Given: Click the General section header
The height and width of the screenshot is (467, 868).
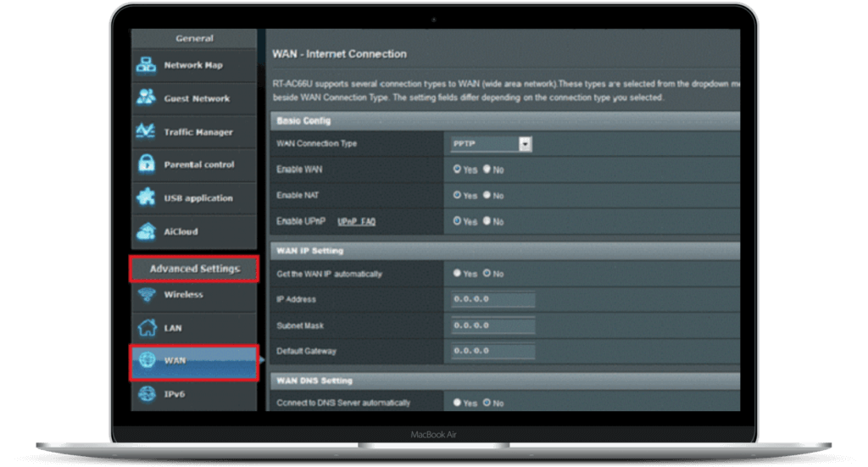Looking at the screenshot, I should [x=194, y=38].
